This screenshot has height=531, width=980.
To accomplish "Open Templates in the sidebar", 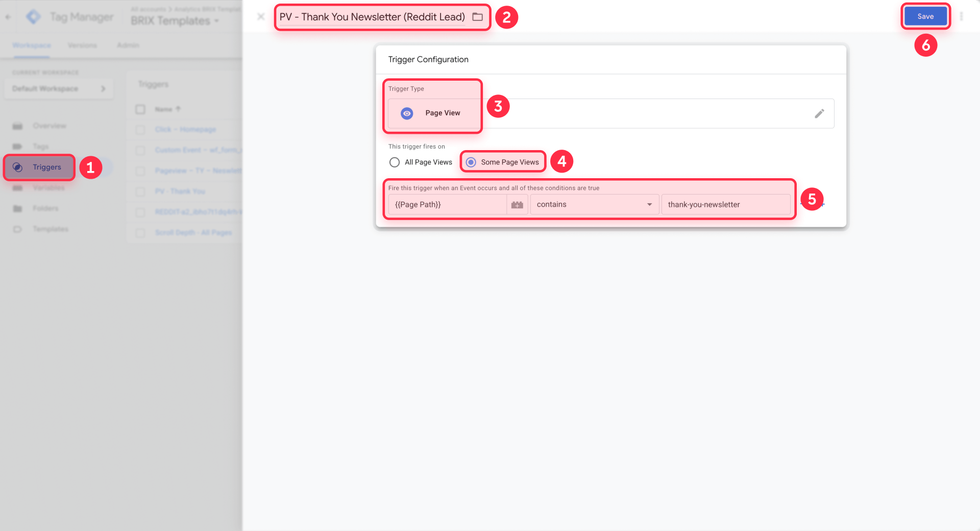I will coord(51,229).
